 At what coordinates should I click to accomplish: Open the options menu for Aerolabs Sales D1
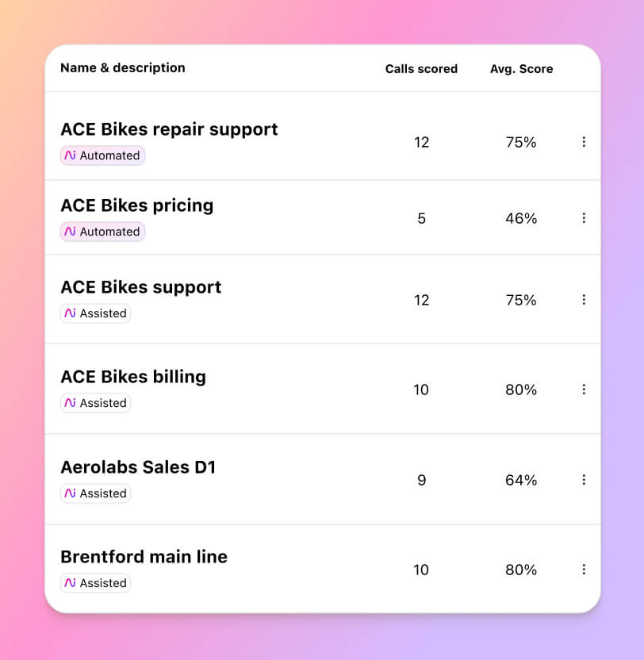pyautogui.click(x=585, y=480)
